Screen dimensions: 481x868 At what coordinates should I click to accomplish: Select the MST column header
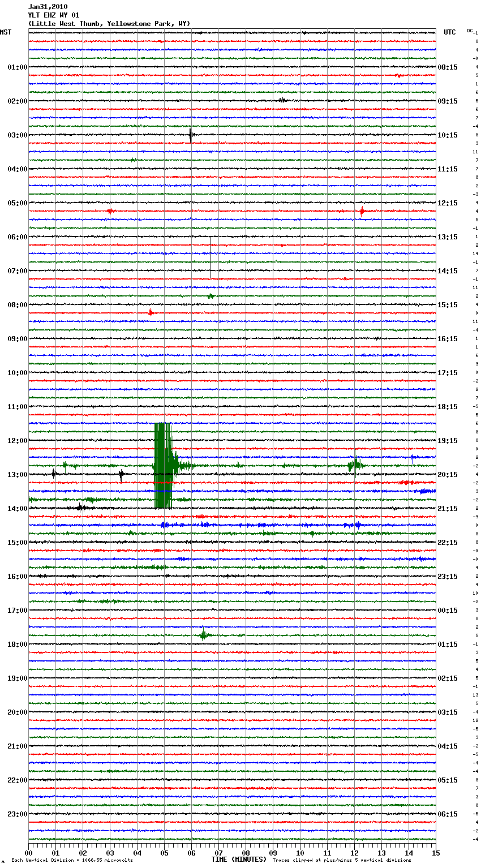(x=6, y=32)
